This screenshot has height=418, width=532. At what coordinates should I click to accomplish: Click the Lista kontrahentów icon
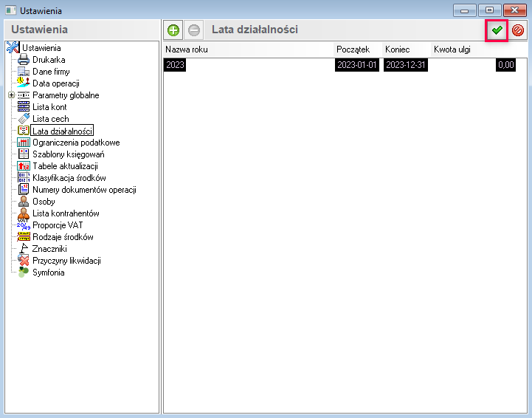(x=24, y=213)
